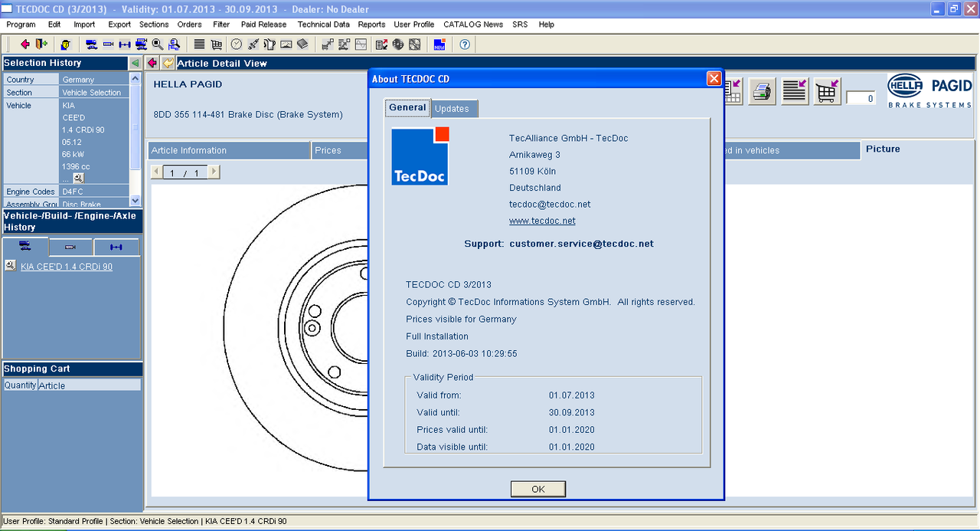Click the Vehicle Selection section value
Screen dimensions: 980x531
(x=92, y=93)
